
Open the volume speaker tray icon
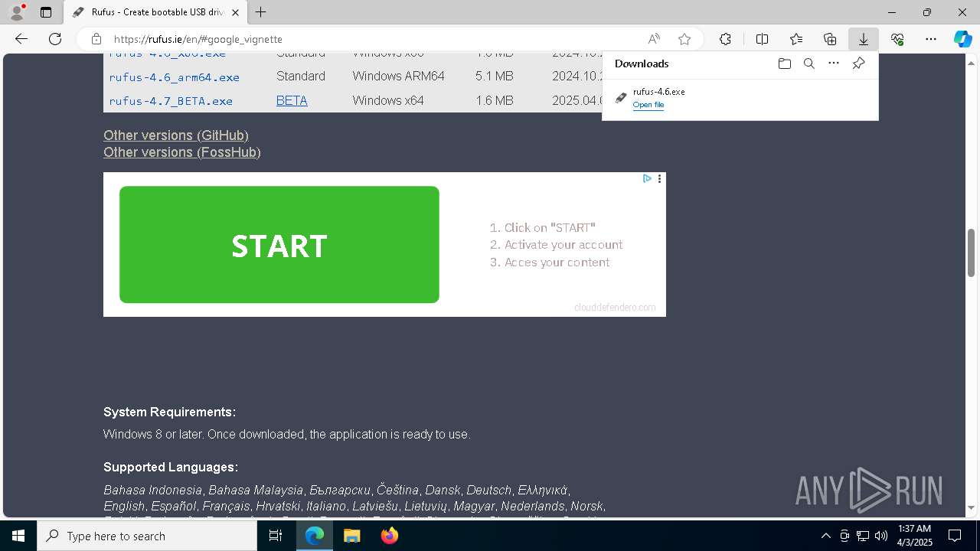tap(881, 536)
